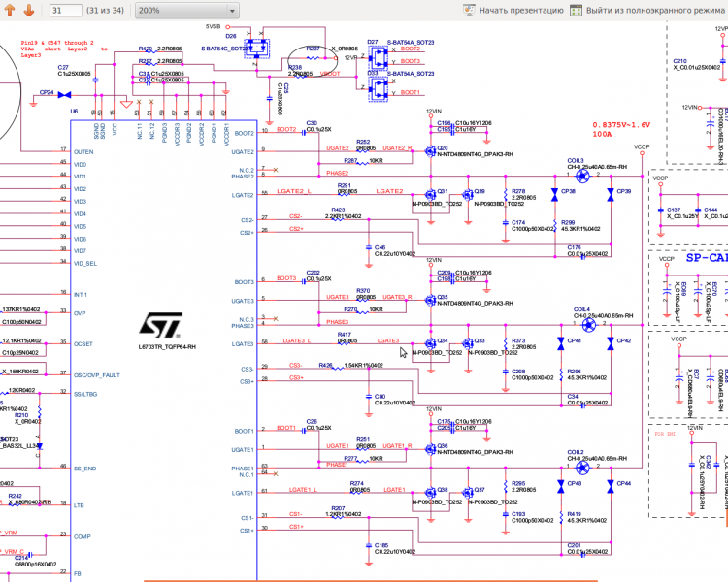Open the 200% zoom level dropdown
This screenshot has width=728, height=582.
tap(187, 11)
